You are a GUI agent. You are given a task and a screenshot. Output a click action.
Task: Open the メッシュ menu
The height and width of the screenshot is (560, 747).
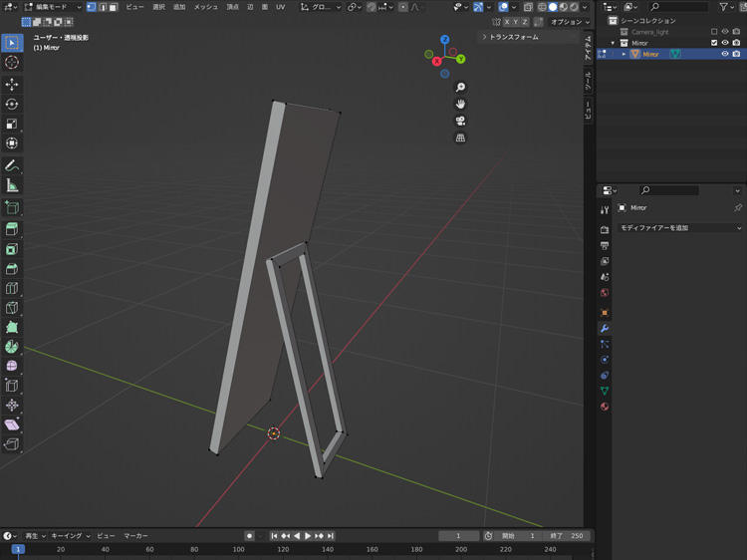pos(205,7)
